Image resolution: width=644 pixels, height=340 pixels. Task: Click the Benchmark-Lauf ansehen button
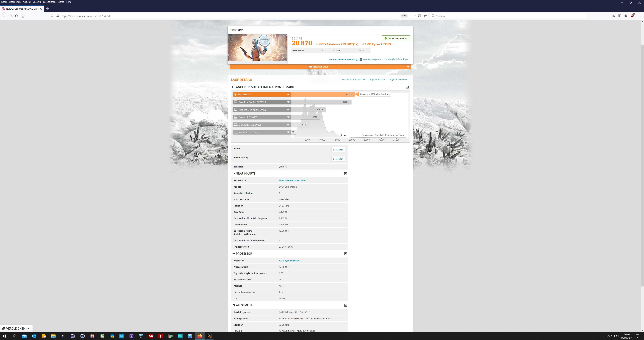click(x=353, y=80)
